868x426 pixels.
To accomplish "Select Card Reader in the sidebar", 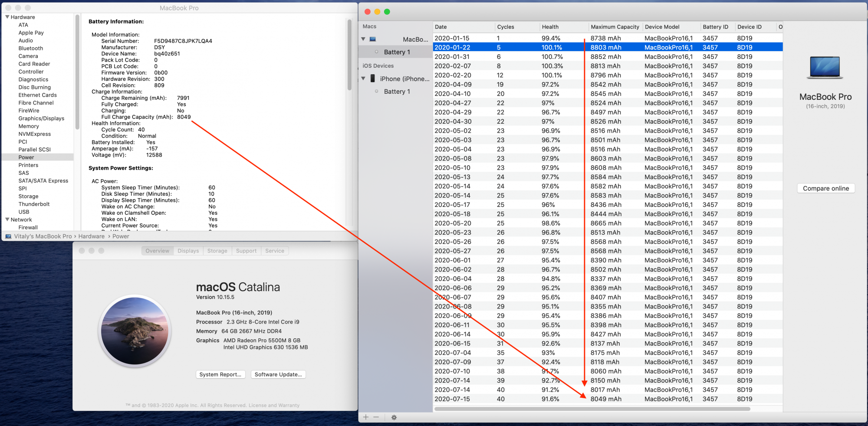I will coord(34,64).
